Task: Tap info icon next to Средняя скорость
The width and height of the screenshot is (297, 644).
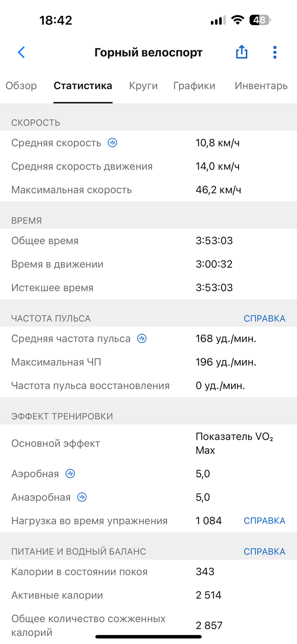Action: [x=112, y=143]
